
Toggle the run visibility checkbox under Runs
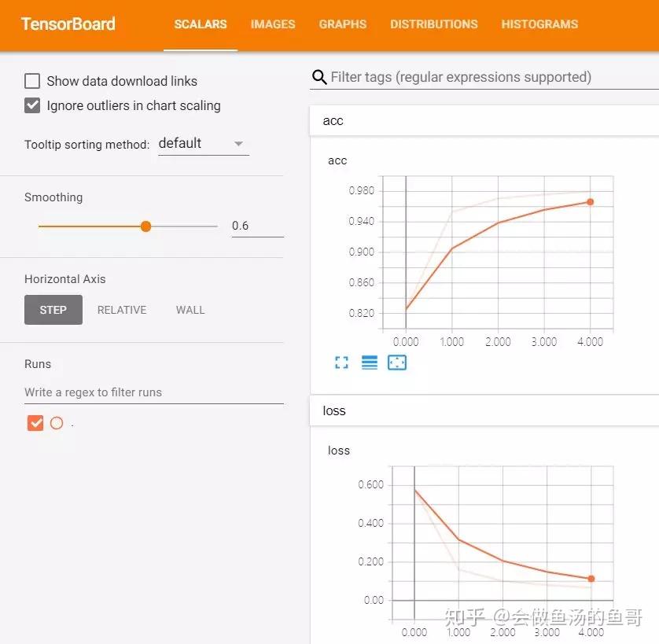point(35,423)
